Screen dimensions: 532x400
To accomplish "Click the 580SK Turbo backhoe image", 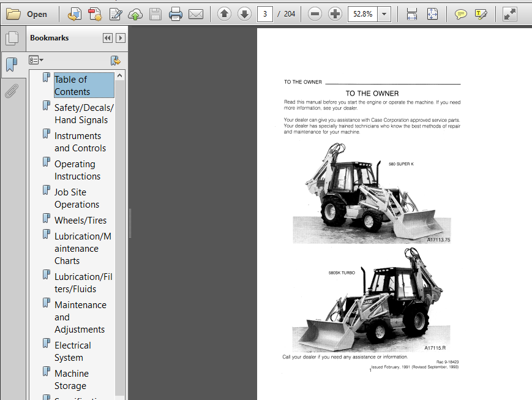I will coord(371,301).
